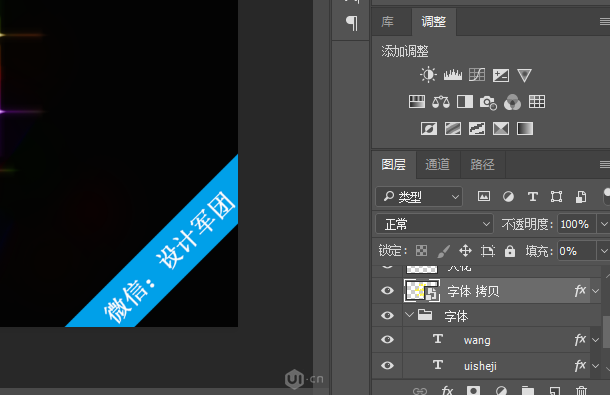Viewport: 610px width, 395px height.
Task: Add a Brightness/Contrast adjustment
Action: (428, 75)
